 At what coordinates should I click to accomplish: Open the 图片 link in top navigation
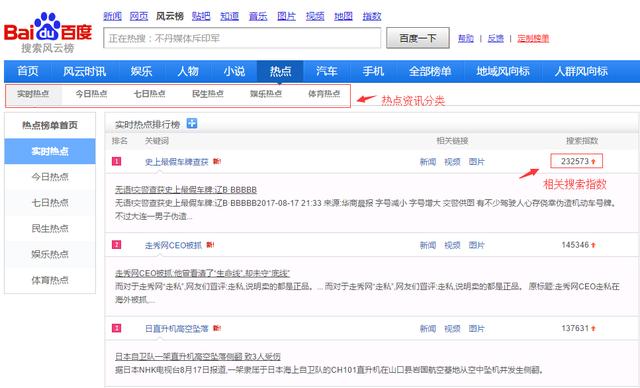pyautogui.click(x=287, y=16)
